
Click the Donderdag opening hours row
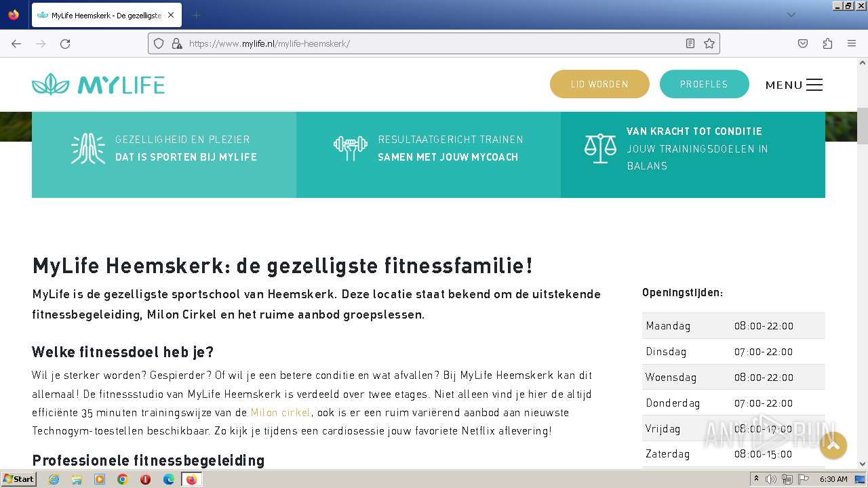734,403
